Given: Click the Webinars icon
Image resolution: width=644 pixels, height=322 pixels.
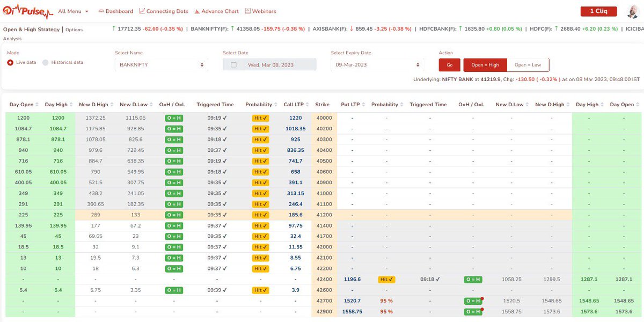Looking at the screenshot, I should (247, 11).
